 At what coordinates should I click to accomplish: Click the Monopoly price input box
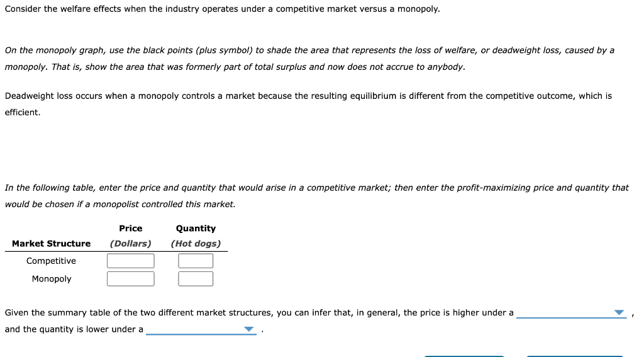click(x=131, y=279)
